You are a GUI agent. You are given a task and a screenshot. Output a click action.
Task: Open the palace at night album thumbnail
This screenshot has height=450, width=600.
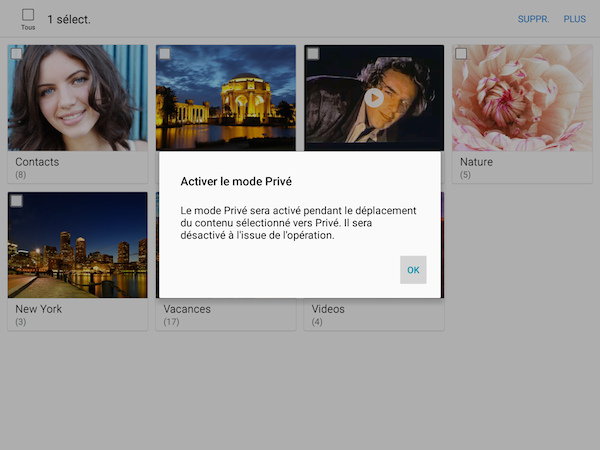(226, 98)
